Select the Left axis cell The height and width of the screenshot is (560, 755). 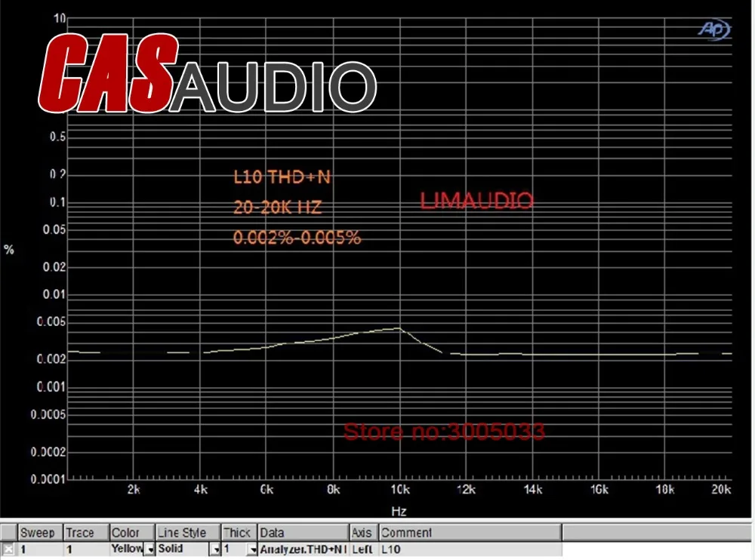coord(364,549)
